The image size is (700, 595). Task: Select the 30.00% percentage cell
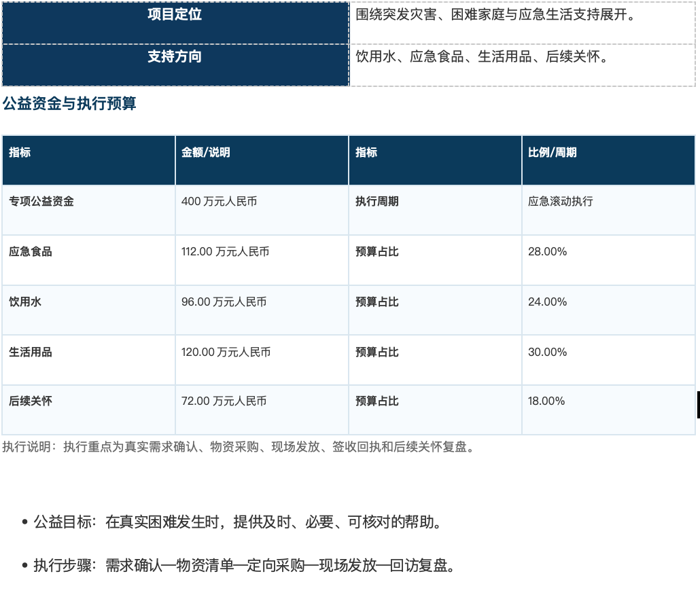[x=608, y=361]
